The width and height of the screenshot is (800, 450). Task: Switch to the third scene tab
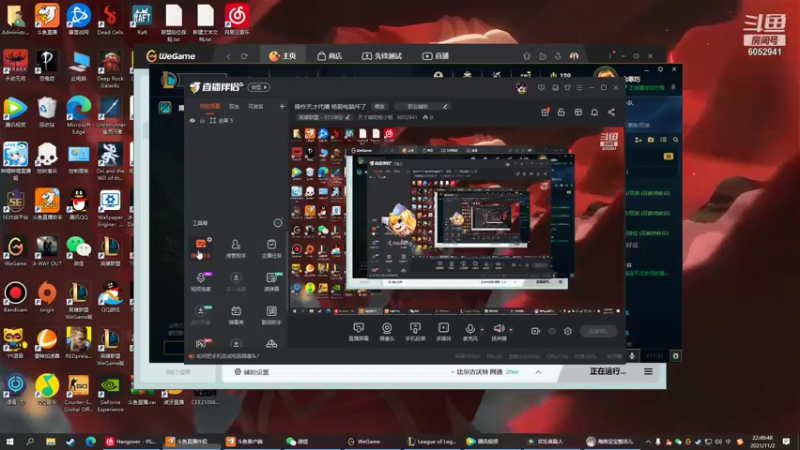click(x=256, y=106)
